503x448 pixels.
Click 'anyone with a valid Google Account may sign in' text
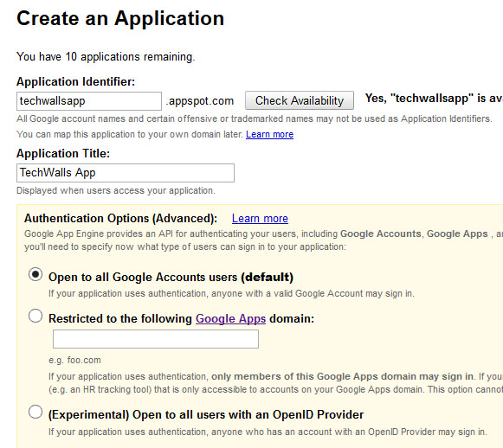[313, 293]
